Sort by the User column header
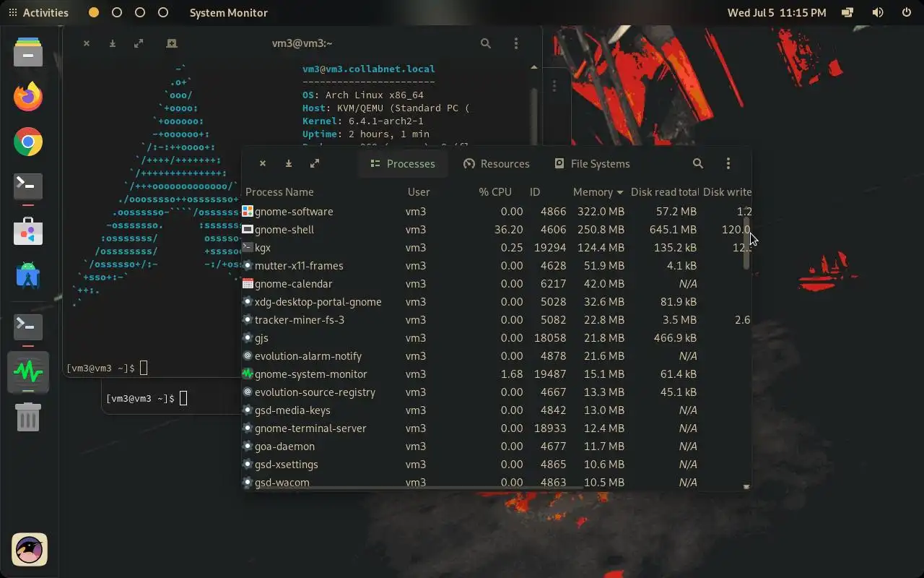 (x=419, y=191)
